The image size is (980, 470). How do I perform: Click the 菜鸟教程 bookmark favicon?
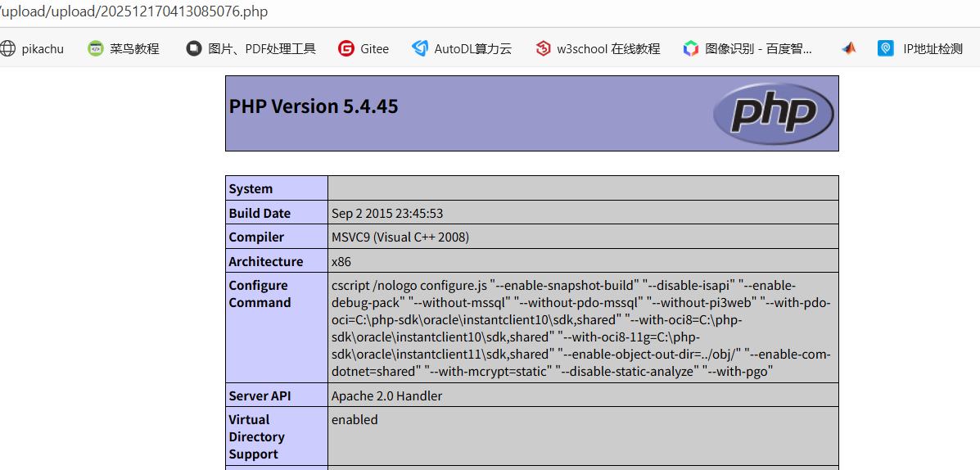[x=95, y=49]
